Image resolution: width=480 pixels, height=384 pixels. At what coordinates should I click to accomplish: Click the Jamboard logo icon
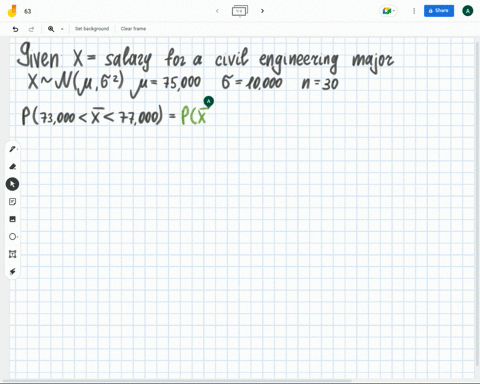click(x=12, y=11)
